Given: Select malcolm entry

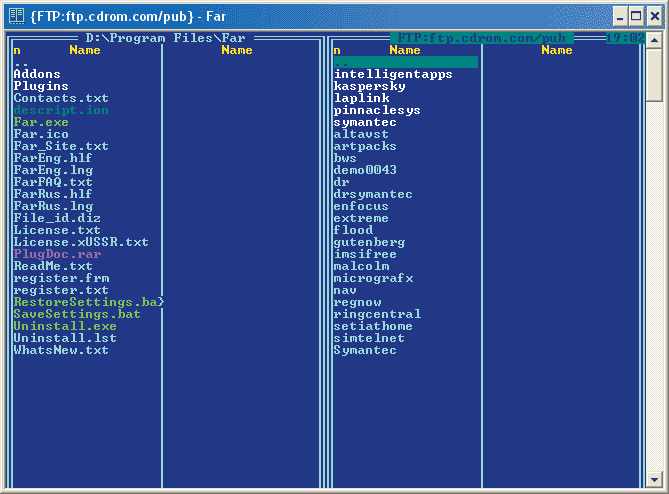Looking at the screenshot, I should (x=361, y=266).
